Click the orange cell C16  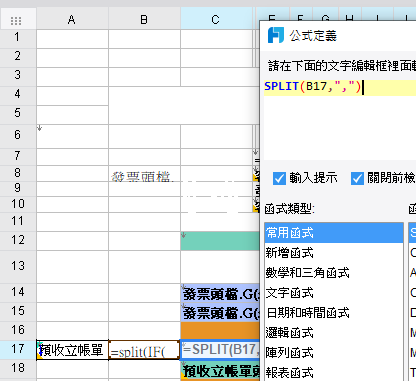[220, 331]
